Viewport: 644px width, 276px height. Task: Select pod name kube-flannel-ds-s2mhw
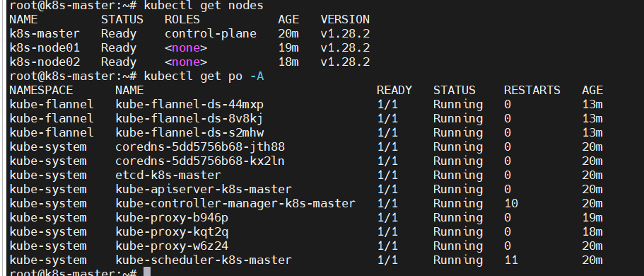click(x=189, y=132)
